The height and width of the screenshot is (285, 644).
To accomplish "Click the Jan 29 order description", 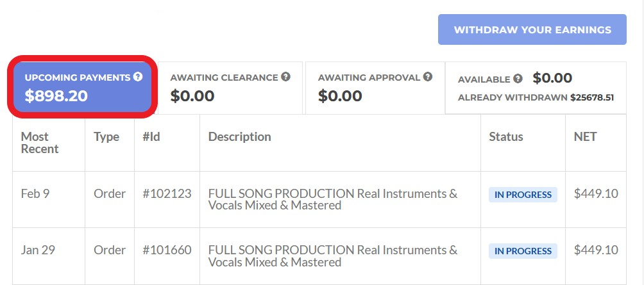I will coord(332,256).
